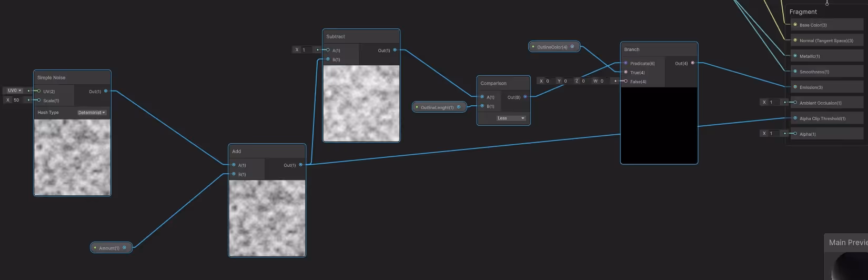This screenshot has width=868, height=280.
Task: Select the Base Color(3) block label
Action: pos(813,25)
